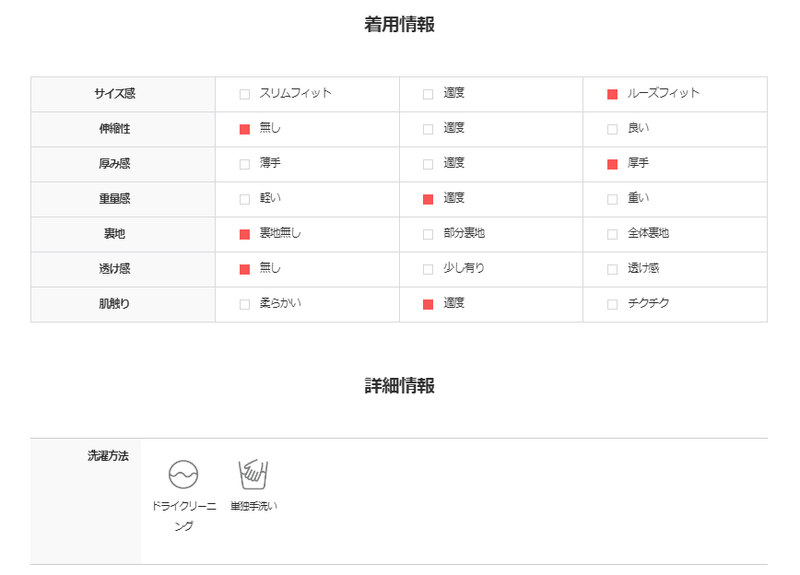Image resolution: width=800 pixels, height=575 pixels.
Task: Toggle 無し checkbox in 伸縮性 row
Action: click(x=244, y=129)
